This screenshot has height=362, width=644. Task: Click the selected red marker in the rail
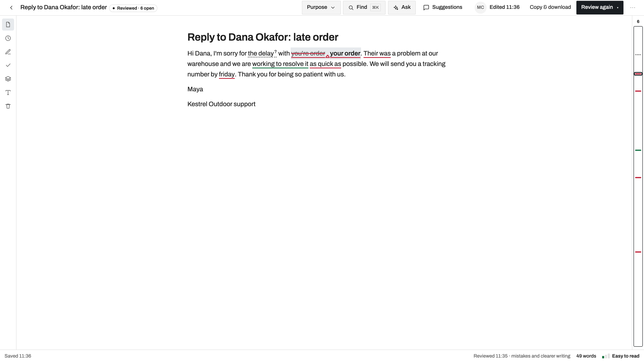[638, 74]
